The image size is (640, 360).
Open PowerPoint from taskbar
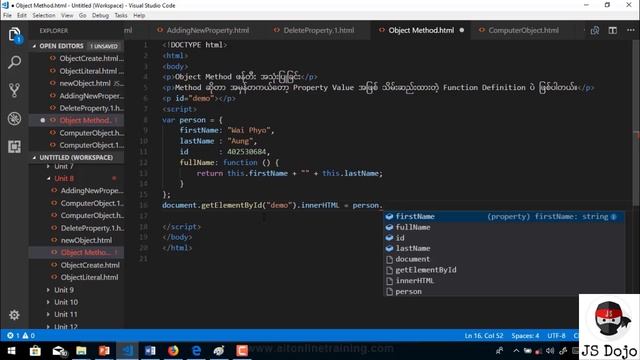[x=104, y=351]
